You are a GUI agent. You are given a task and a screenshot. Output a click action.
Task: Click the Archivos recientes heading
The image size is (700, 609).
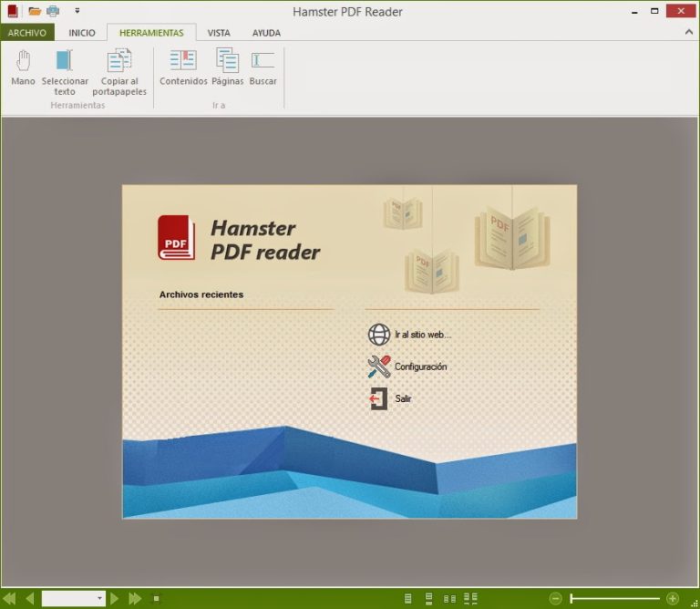pos(201,294)
